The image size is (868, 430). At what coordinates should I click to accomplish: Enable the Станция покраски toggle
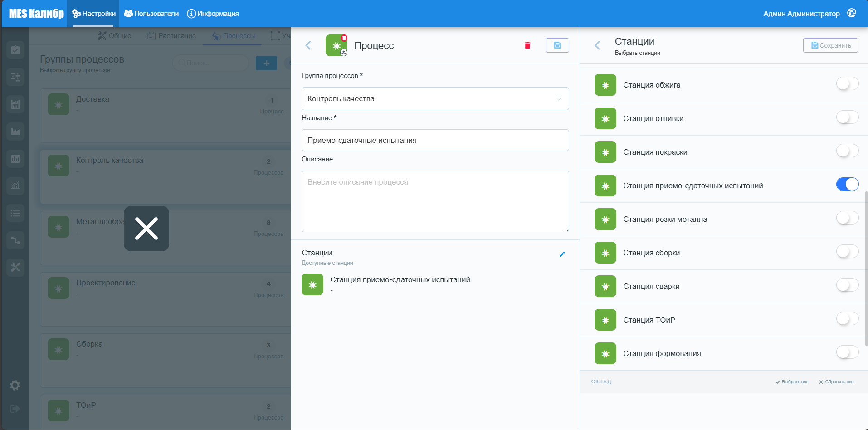(847, 151)
